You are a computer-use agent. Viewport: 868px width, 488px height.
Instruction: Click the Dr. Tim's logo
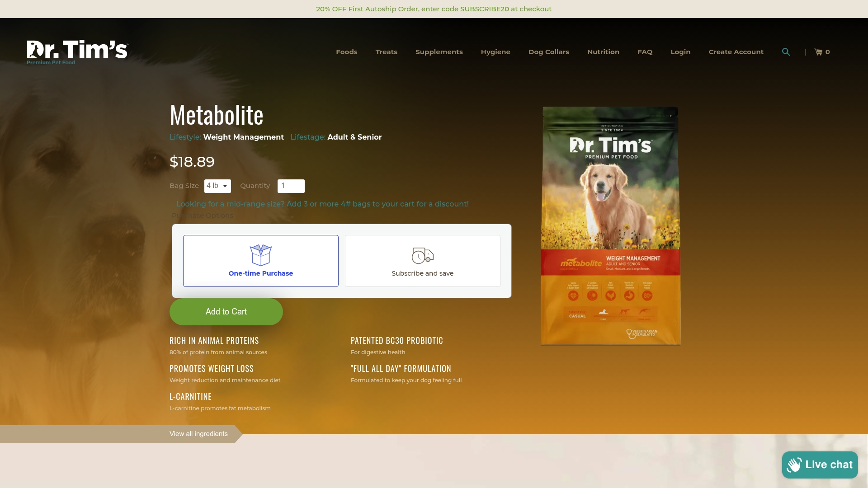pyautogui.click(x=78, y=52)
